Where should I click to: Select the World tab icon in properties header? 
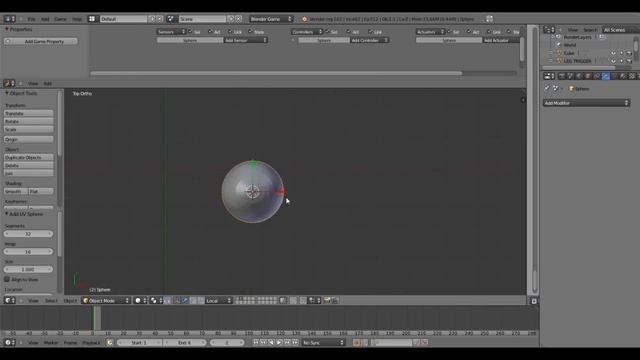(x=579, y=76)
